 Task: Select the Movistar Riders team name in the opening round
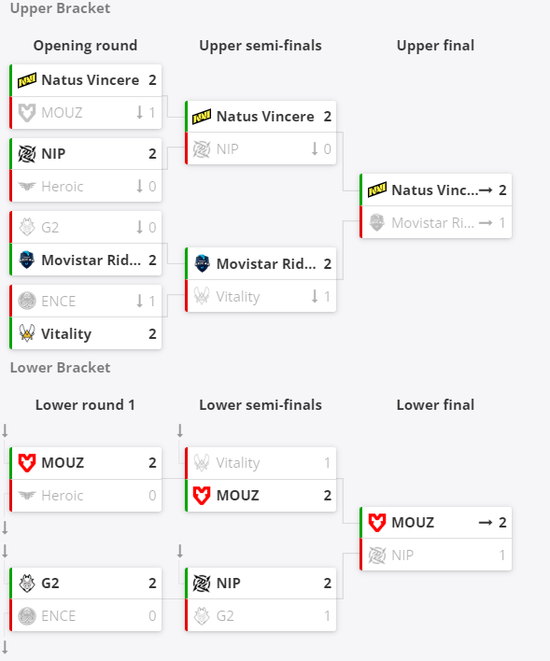(x=91, y=260)
